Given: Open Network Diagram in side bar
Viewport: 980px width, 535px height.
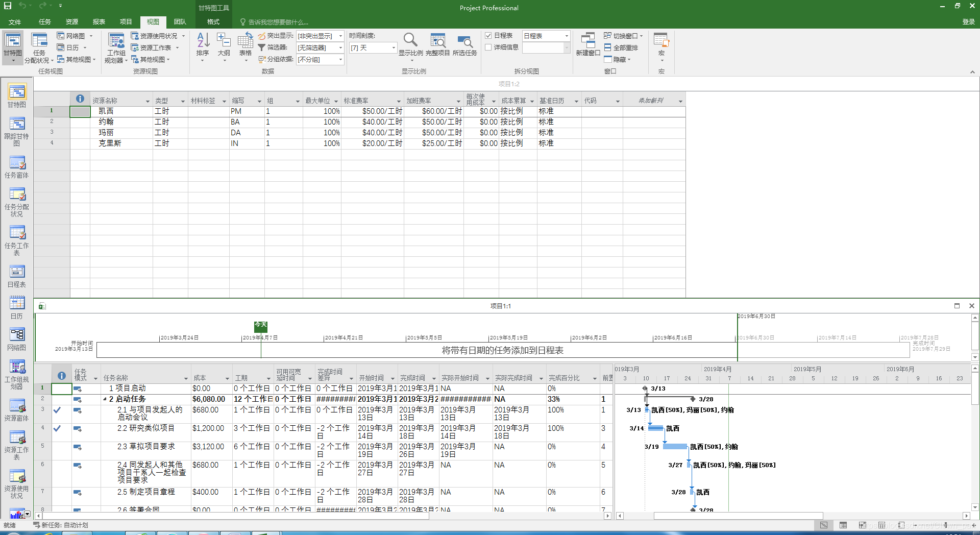Looking at the screenshot, I should tap(17, 339).
